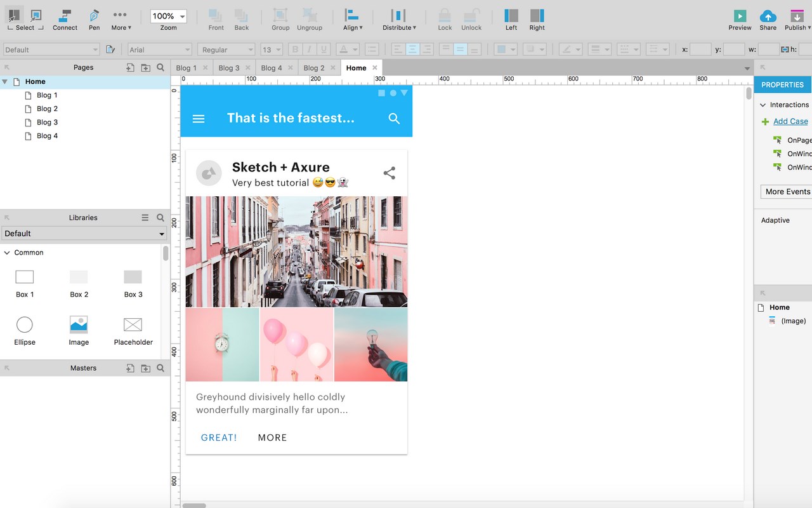Click the Publish icon
Screen dimensions: 812x508
point(797,16)
